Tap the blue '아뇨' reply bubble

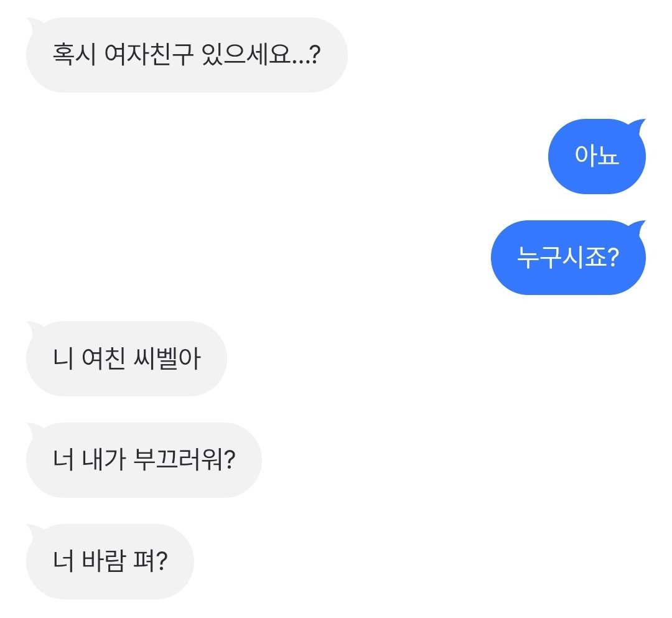[597, 156]
